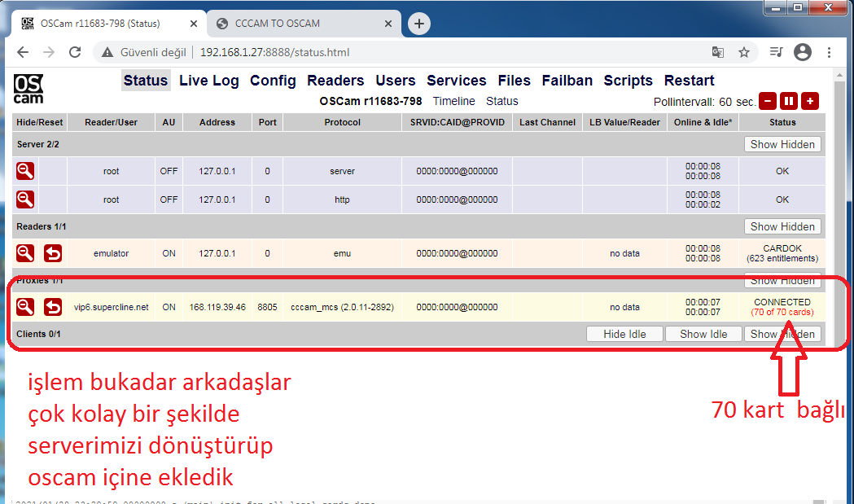Click the Reader/User column header
Viewport: 854px width, 504px height.
pos(111,123)
